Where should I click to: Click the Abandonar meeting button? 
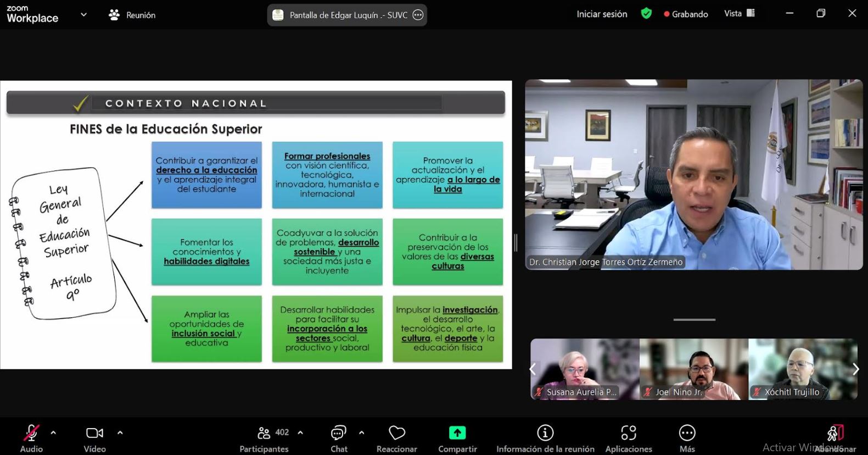point(835,434)
